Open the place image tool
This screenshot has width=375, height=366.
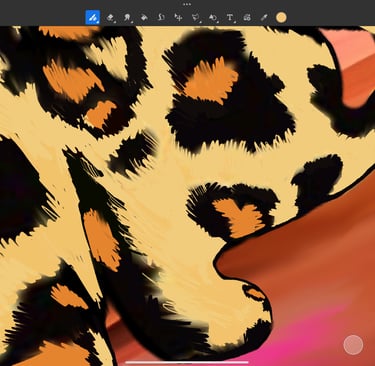tap(247, 17)
